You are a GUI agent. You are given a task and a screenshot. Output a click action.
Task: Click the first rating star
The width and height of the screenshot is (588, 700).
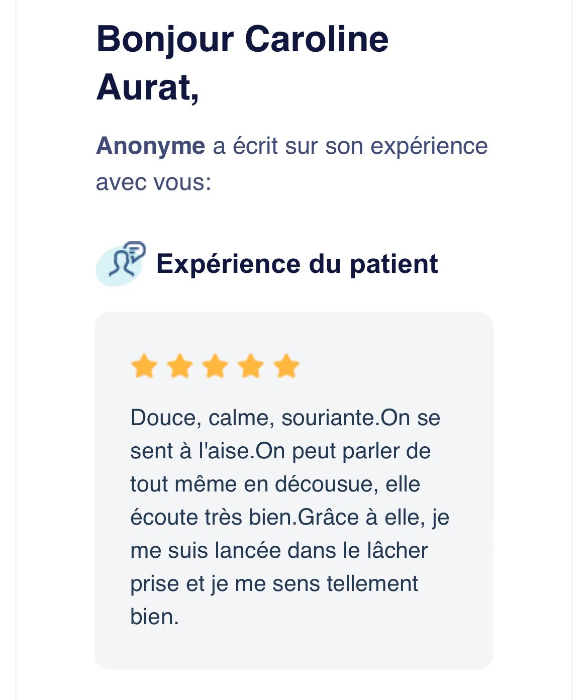click(x=144, y=366)
